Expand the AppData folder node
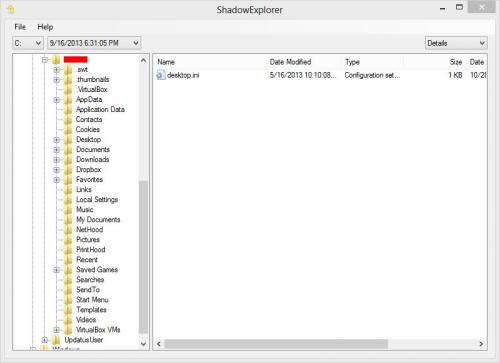 pos(57,100)
